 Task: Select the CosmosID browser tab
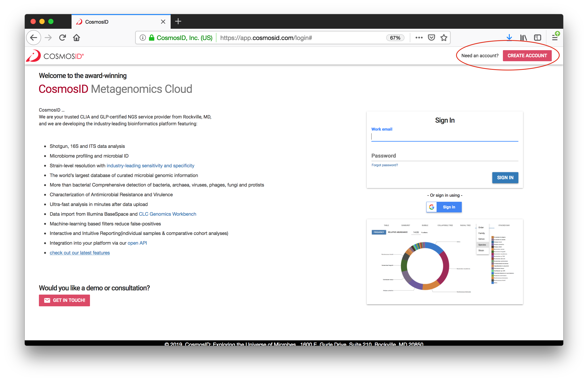[116, 22]
